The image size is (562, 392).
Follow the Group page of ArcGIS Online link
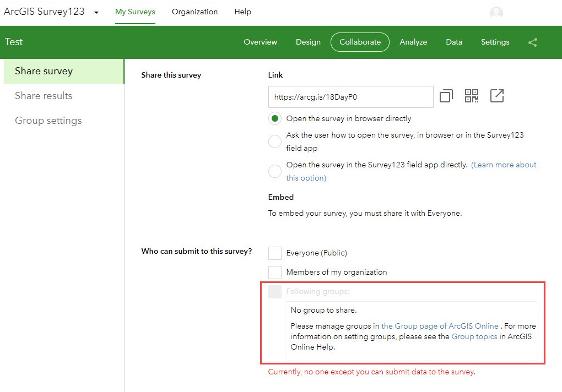pos(440,326)
